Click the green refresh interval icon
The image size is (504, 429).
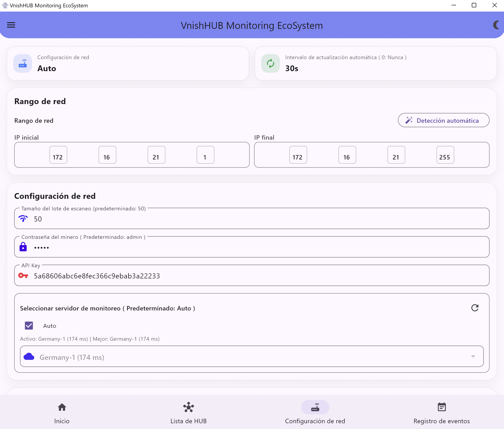270,63
